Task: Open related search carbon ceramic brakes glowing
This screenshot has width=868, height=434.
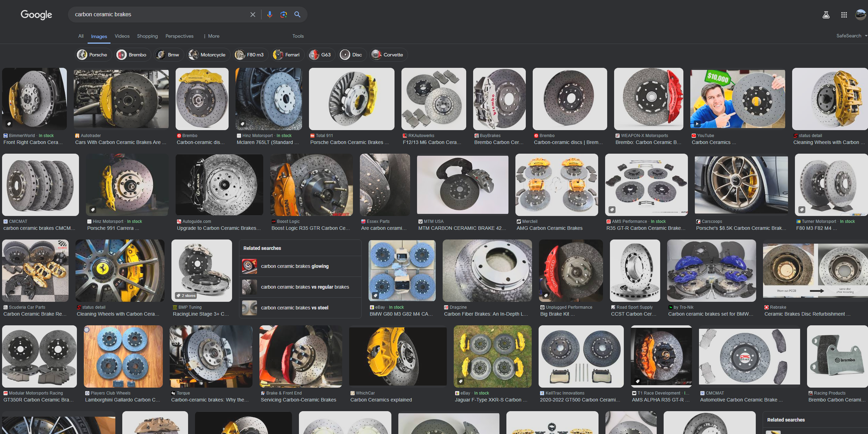Action: point(294,266)
